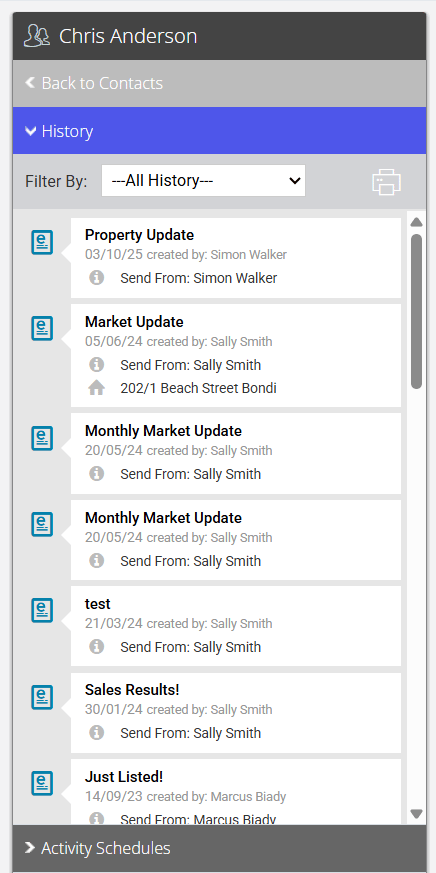Expand the Activity Schedules section
This screenshot has height=873, width=436.
point(219,848)
